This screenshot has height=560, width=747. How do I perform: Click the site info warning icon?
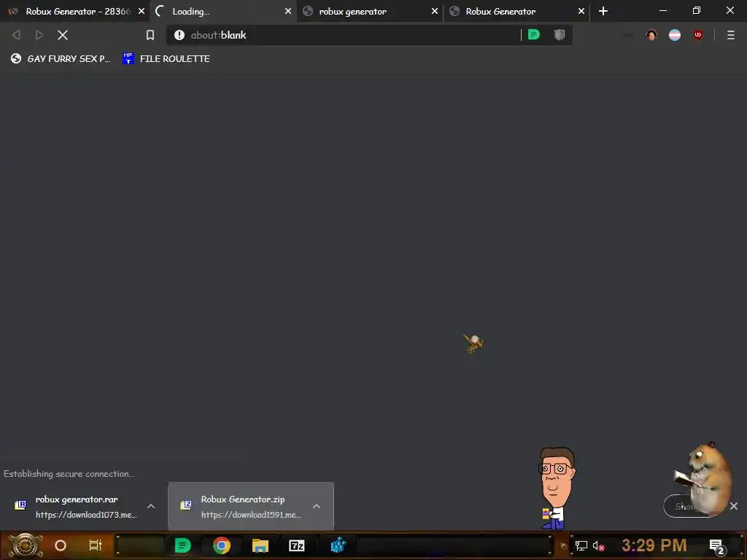179,35
